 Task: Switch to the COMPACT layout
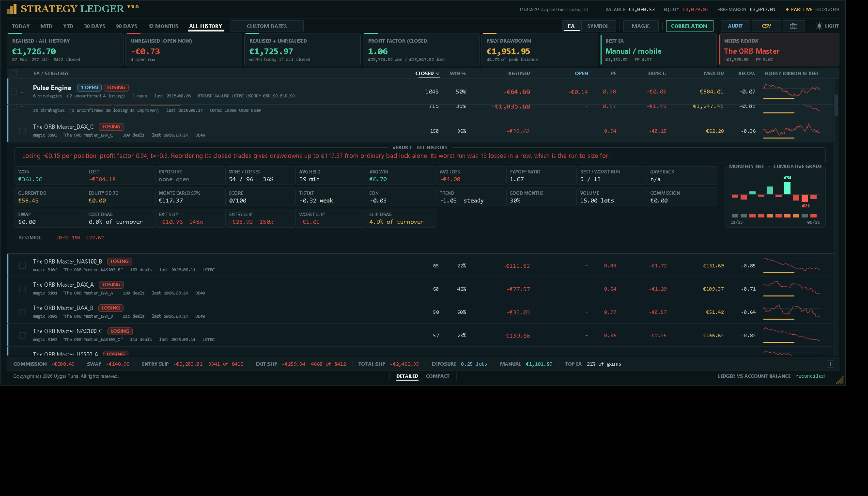pos(437,376)
